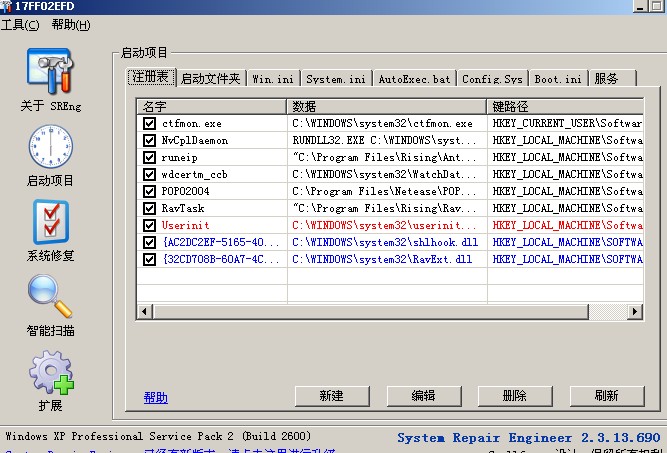The width and height of the screenshot is (667, 453).
Task: Open the Win.ini tab
Action: tap(273, 79)
